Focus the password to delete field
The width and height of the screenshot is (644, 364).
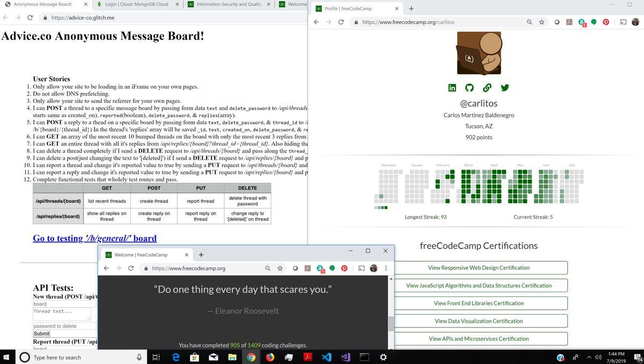pos(65,326)
